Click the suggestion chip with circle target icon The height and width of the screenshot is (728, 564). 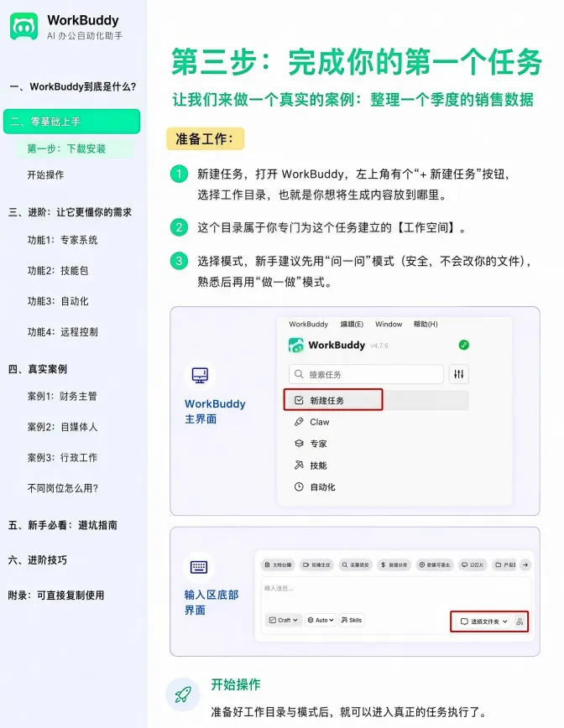(435, 565)
